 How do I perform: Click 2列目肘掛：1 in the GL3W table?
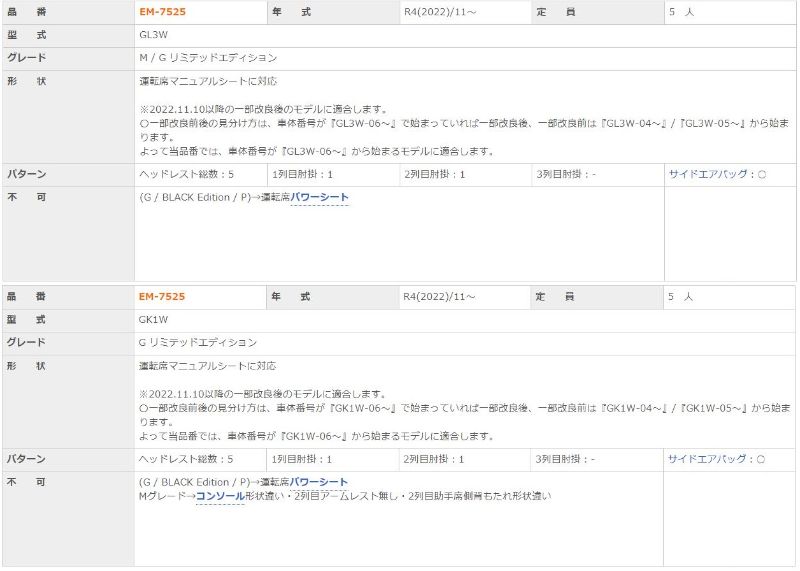435,174
